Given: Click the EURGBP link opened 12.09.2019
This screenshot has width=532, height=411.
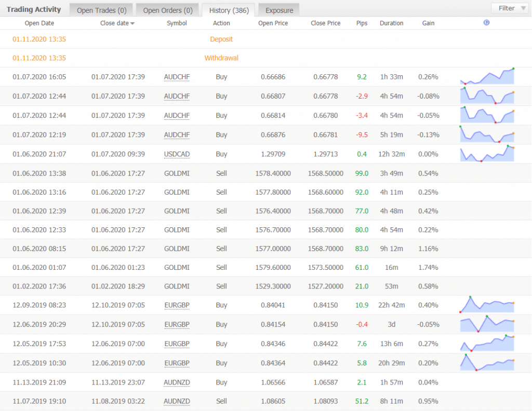Looking at the screenshot, I should tap(177, 305).
